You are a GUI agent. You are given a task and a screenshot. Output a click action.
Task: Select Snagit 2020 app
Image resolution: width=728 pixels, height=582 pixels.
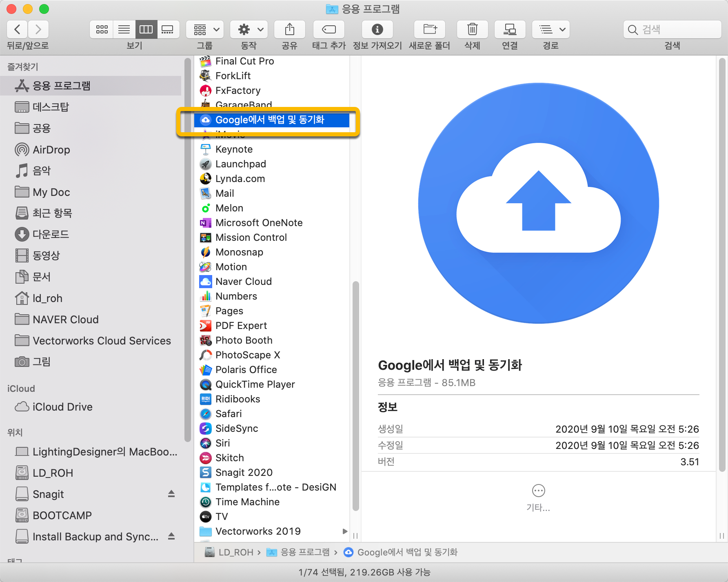point(272,473)
